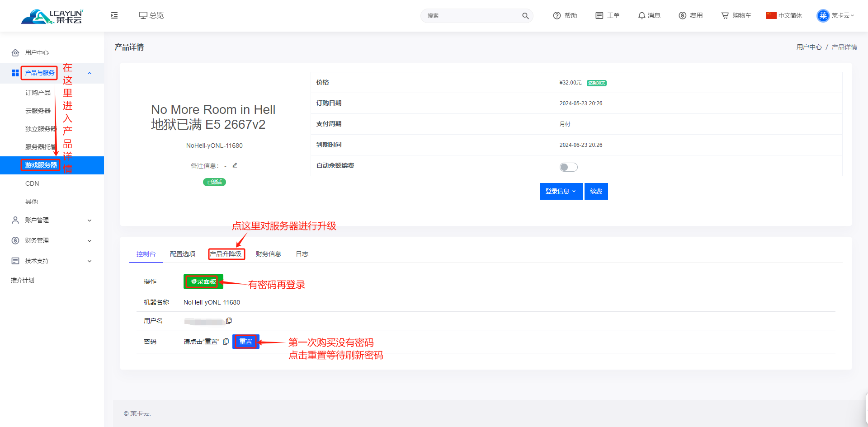
Task: Switch to the 财务信息 tab
Action: tap(269, 254)
